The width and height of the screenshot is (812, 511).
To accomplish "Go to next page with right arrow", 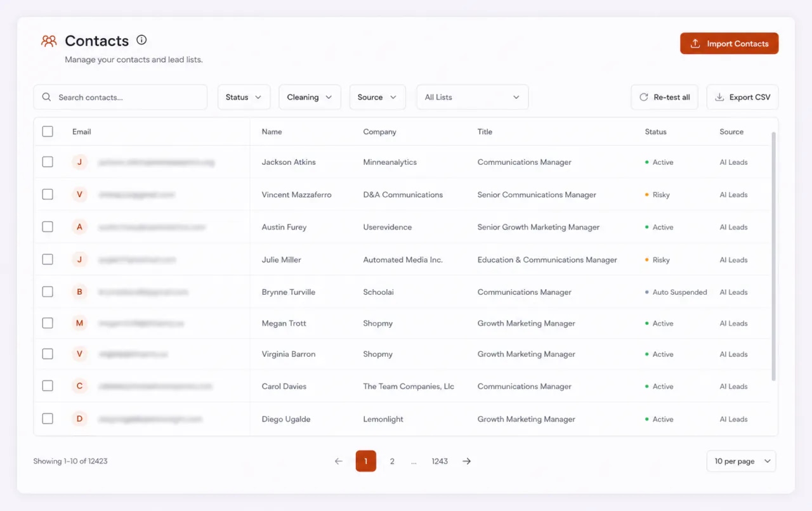I will point(466,461).
